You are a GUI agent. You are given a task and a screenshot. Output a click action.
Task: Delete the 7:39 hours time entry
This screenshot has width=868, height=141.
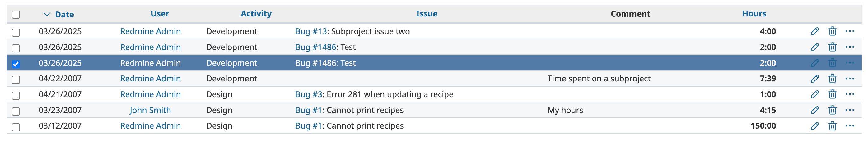832,79
